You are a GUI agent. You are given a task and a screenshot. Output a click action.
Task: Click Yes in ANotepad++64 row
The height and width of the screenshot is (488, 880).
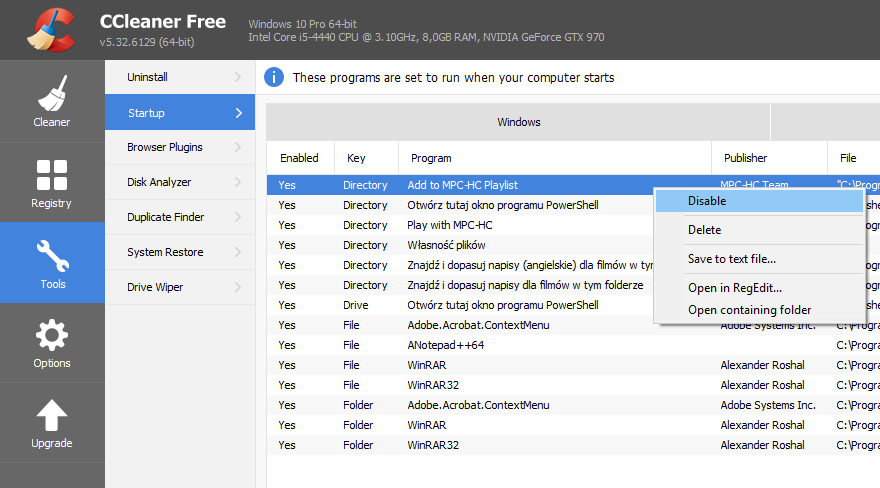pos(287,345)
